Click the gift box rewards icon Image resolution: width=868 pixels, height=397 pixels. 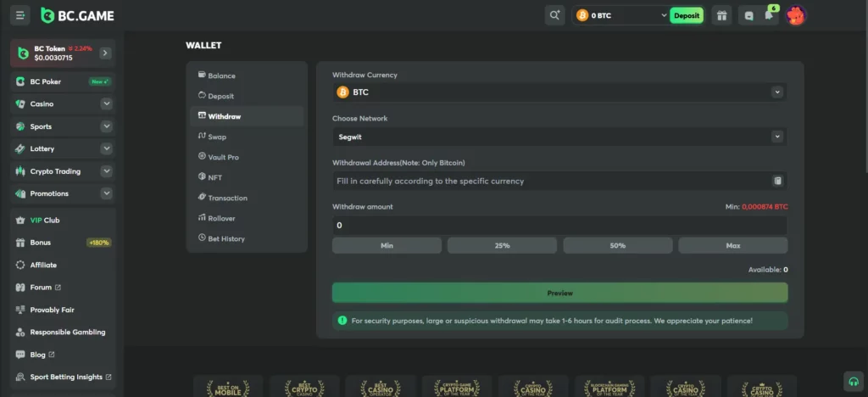tap(721, 15)
